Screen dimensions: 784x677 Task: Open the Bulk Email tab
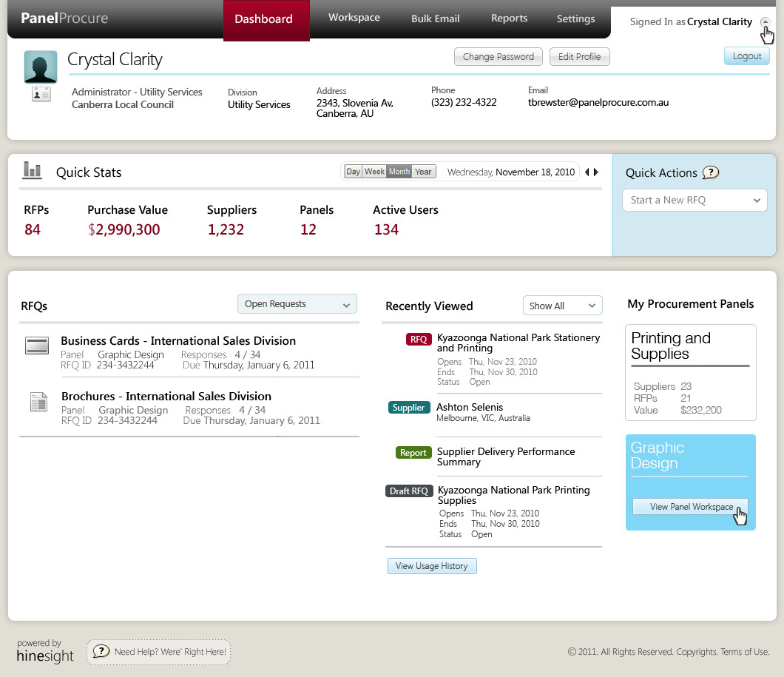435,19
